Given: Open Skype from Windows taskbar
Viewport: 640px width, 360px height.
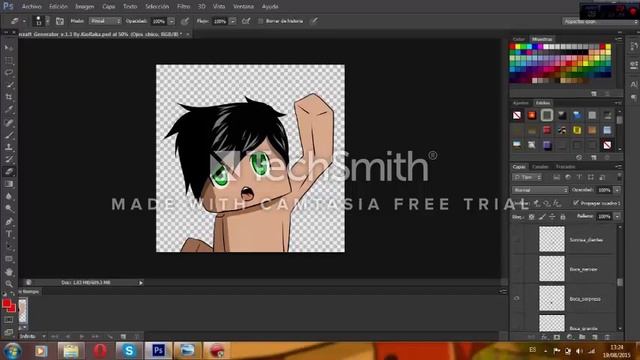Looking at the screenshot, I should click(x=129, y=351).
